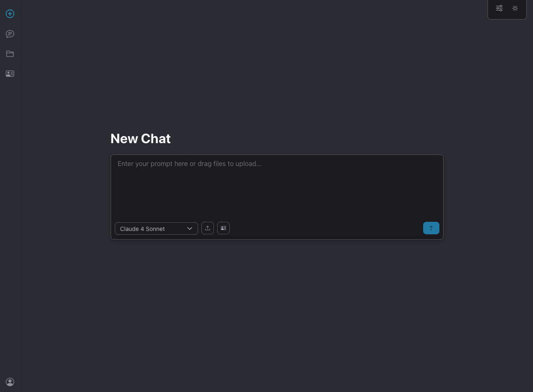Toggle light mode with the sun icon
The width and height of the screenshot is (533, 392).
[x=515, y=8]
